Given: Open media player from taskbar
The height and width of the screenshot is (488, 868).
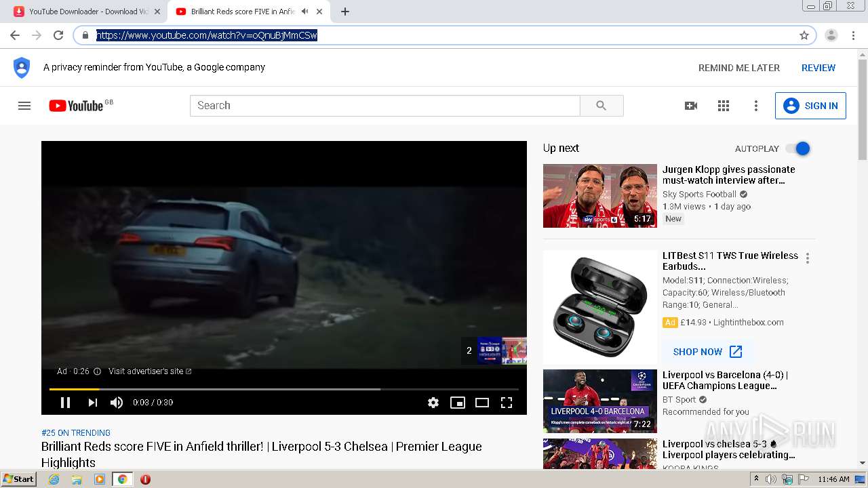Looking at the screenshot, I should [100, 479].
